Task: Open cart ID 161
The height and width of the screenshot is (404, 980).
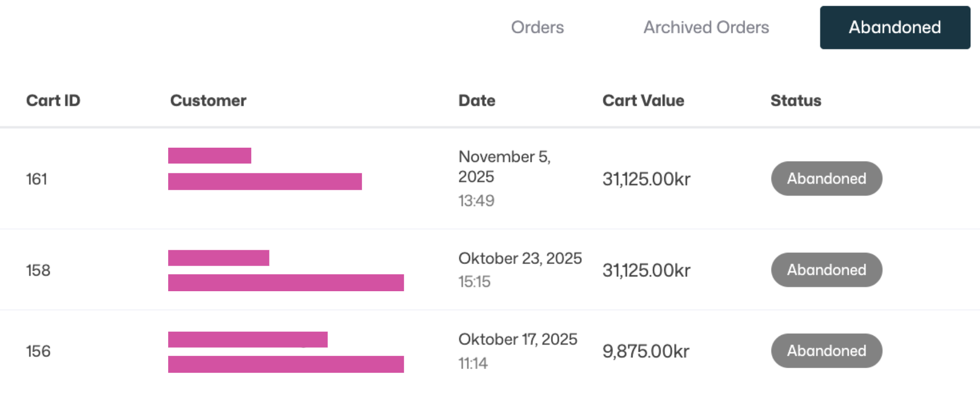Action: coord(36,179)
